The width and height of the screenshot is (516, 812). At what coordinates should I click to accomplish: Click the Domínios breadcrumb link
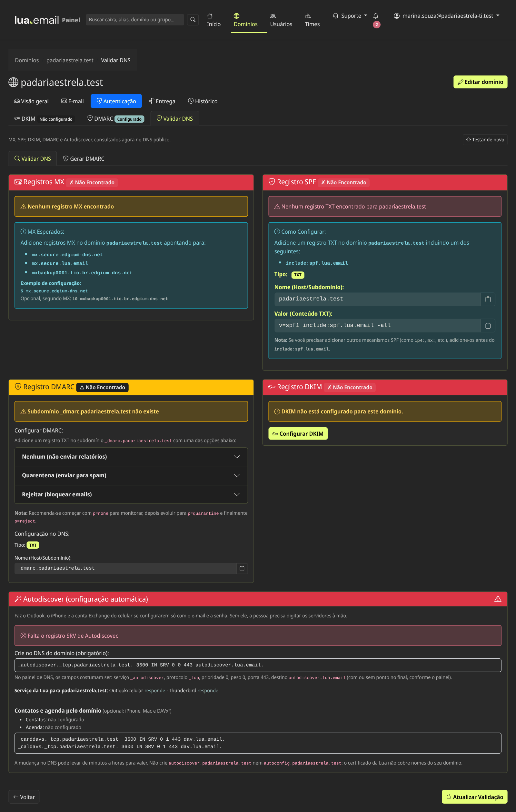tap(27, 60)
